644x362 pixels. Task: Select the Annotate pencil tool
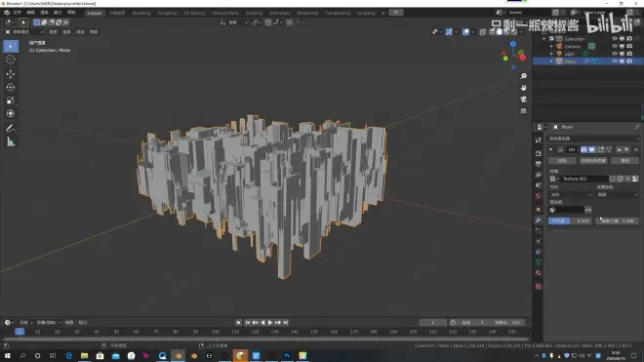click(x=11, y=129)
